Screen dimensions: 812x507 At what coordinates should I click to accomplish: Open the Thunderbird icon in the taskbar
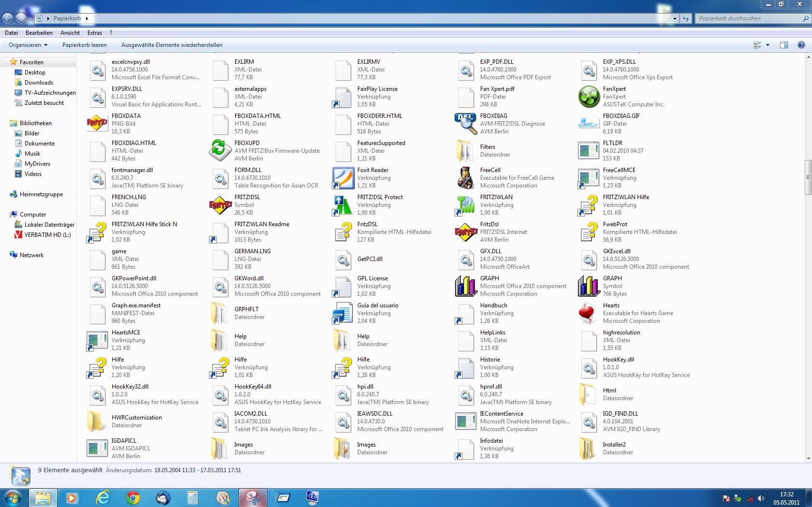point(163,497)
